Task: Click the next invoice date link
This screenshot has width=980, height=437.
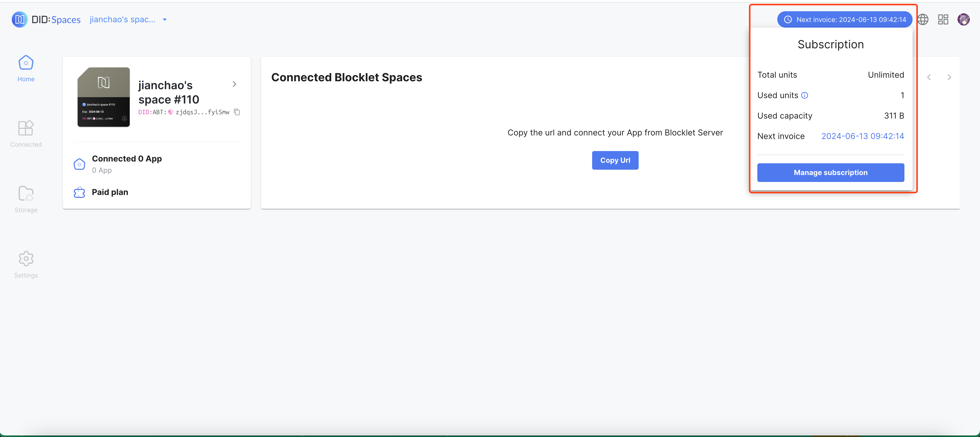Action: tap(863, 136)
